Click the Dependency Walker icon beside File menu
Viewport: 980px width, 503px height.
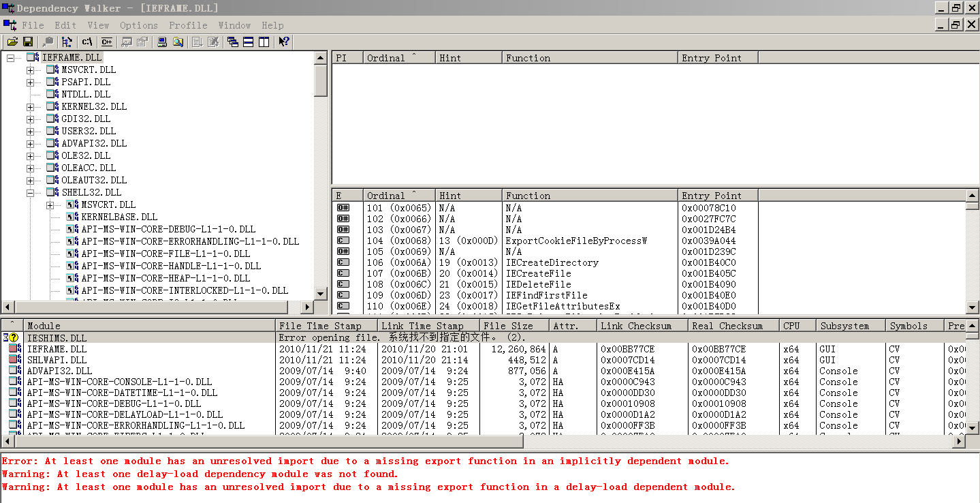click(10, 25)
